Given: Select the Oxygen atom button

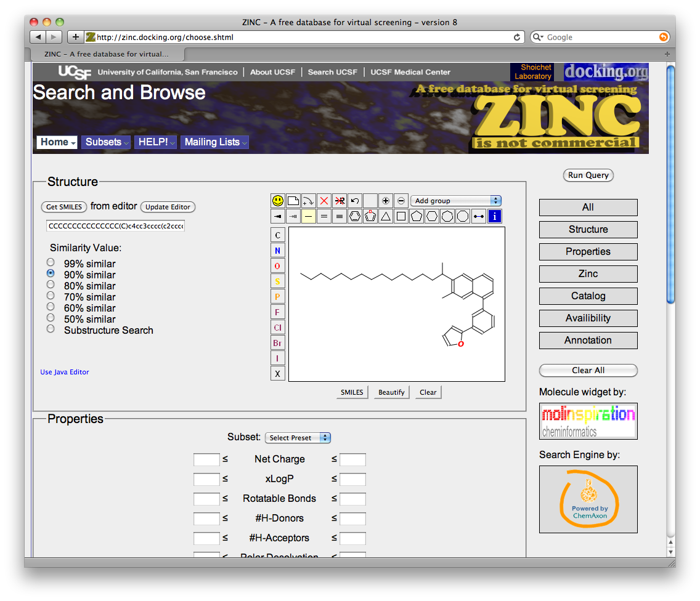Looking at the screenshot, I should [x=278, y=266].
